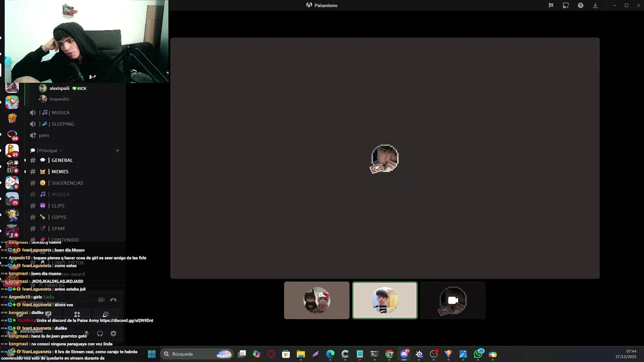This screenshot has width=644, height=362.
Task: Click the share screen button
Action: tap(48, 314)
